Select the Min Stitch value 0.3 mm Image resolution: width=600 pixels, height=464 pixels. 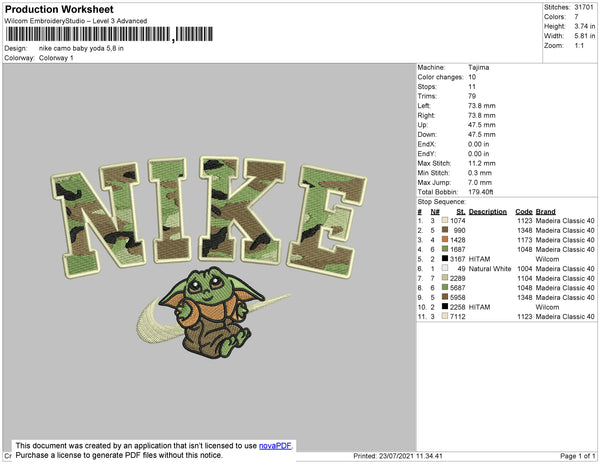pyautogui.click(x=480, y=173)
